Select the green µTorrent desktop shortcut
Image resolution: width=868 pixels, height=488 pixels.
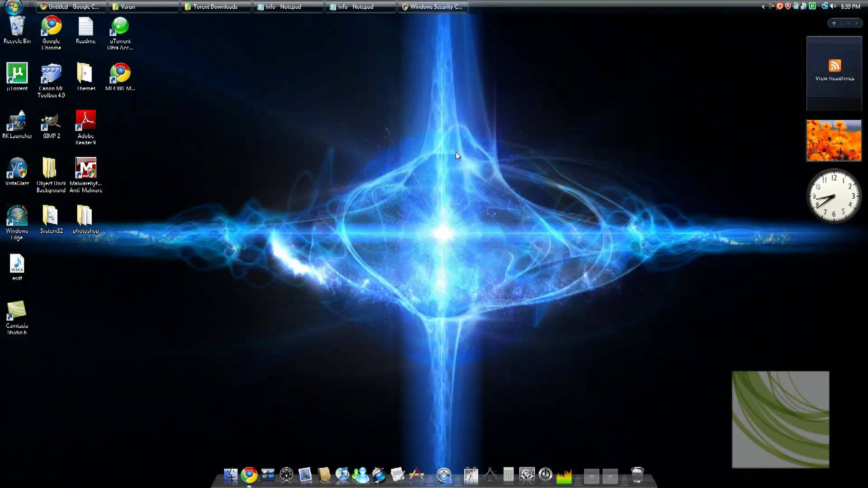pyautogui.click(x=17, y=77)
